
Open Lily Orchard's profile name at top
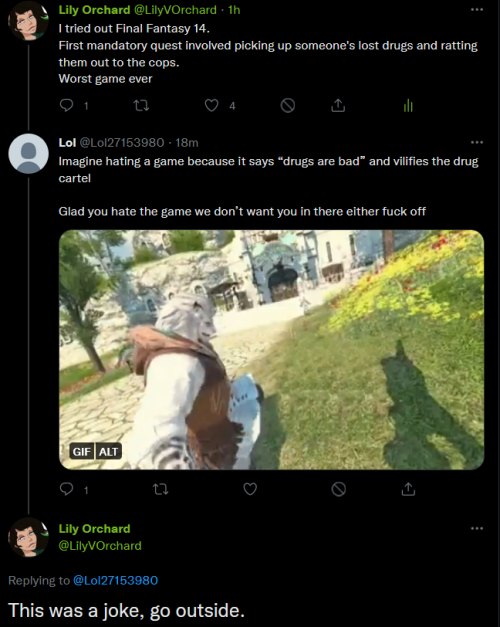pos(94,10)
